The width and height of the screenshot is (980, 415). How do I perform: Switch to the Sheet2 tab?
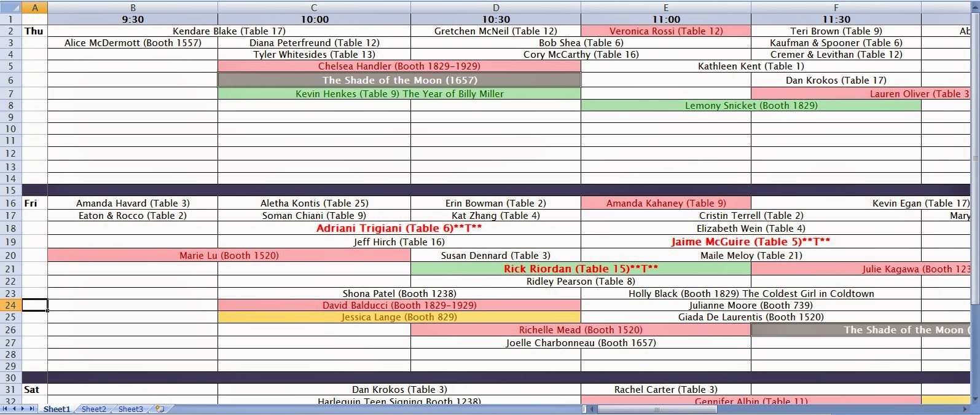tap(93, 409)
